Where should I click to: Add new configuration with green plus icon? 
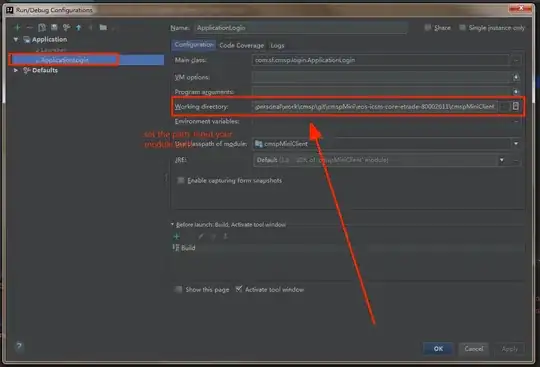pos(17,28)
